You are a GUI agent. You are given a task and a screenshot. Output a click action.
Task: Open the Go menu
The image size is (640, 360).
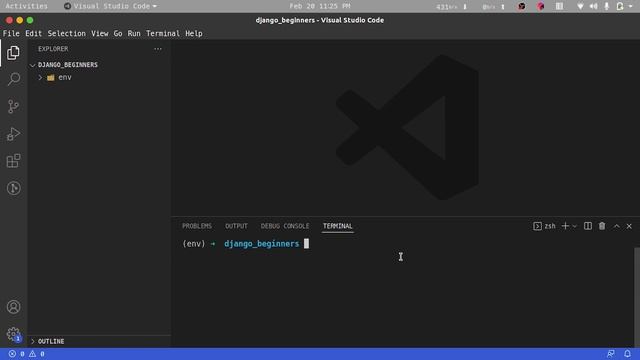point(118,33)
